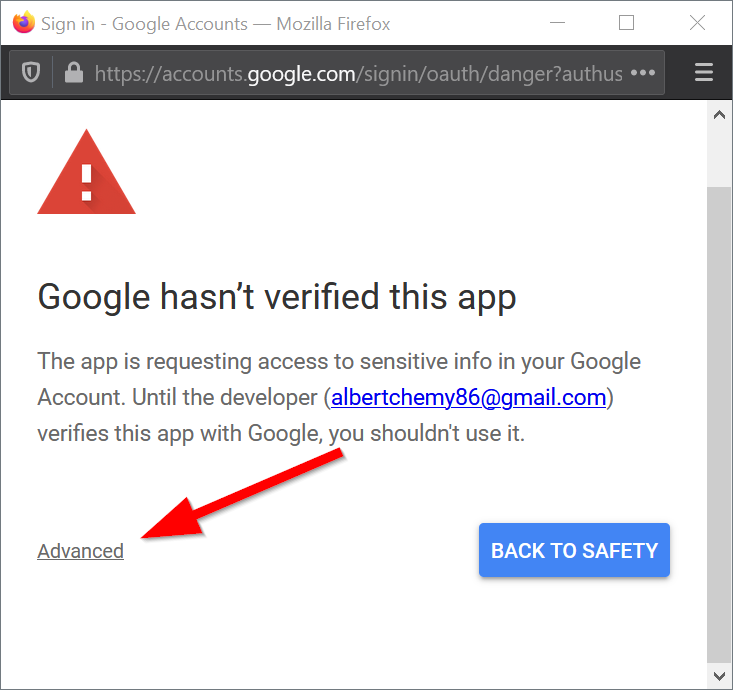
Task: Expand the Advanced options link
Action: [81, 551]
